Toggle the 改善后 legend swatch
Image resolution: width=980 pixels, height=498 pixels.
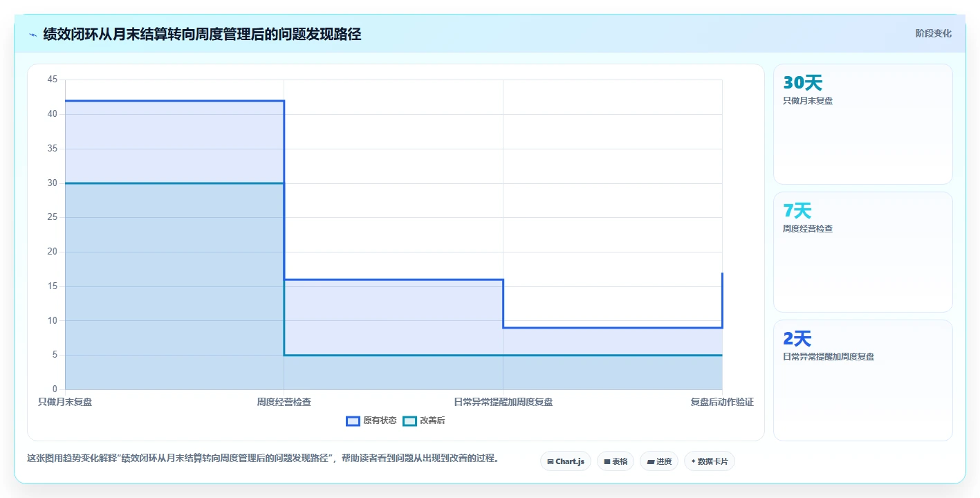pyautogui.click(x=410, y=421)
